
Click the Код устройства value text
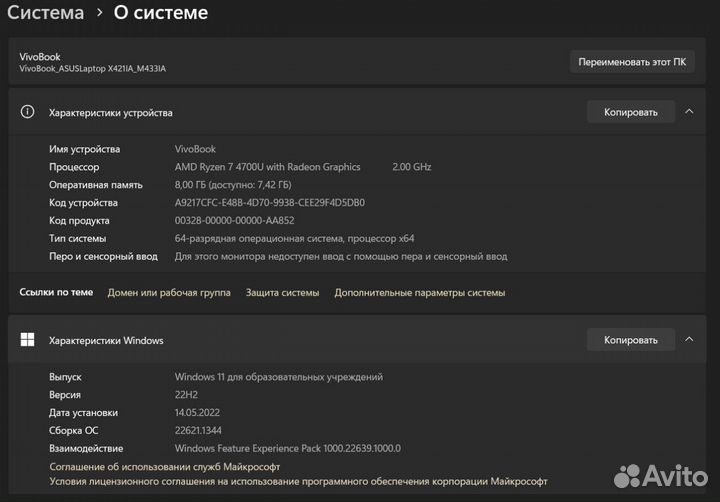click(269, 203)
